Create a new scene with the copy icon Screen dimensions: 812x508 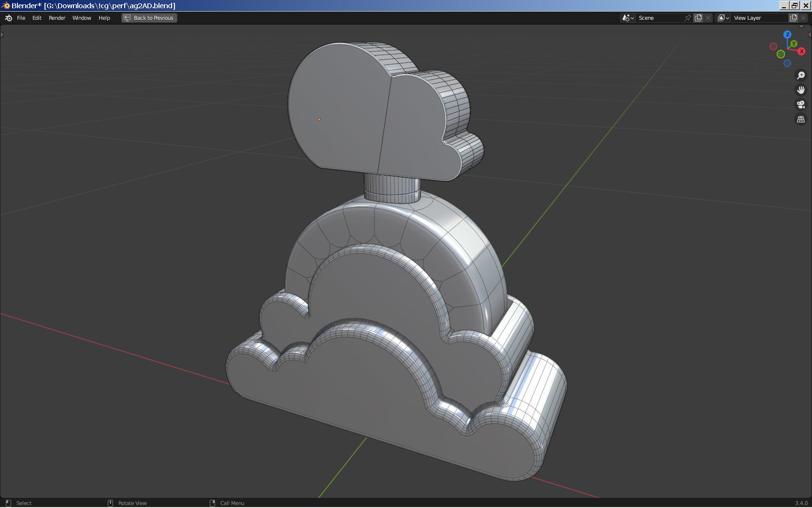698,18
